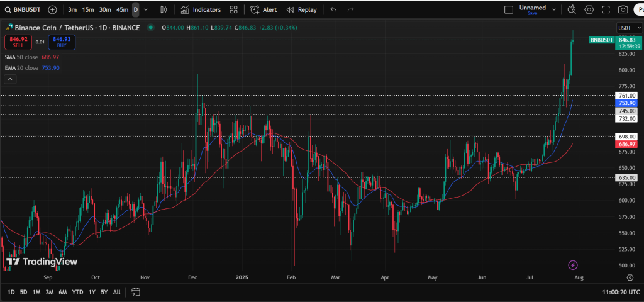Set date range to 1Y
Image resolution: width=644 pixels, height=302 pixels.
click(92, 292)
